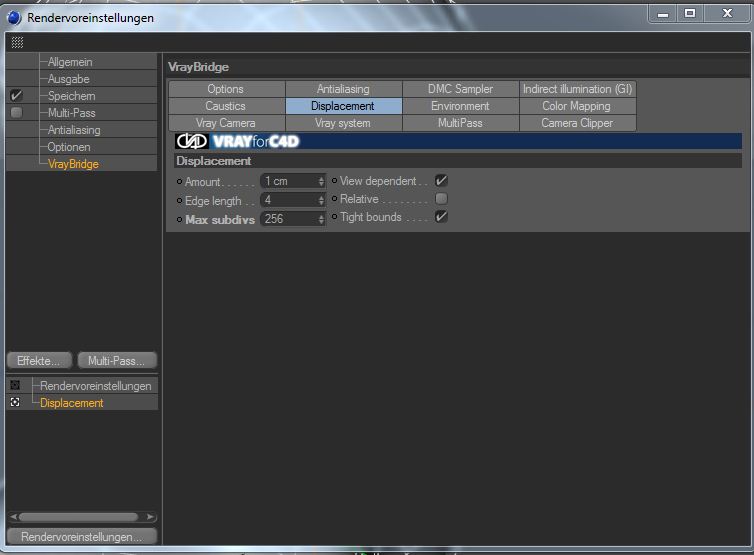The image size is (754, 555).
Task: Switch to the Antialiasing tab in VrayBridge
Action: (x=343, y=89)
